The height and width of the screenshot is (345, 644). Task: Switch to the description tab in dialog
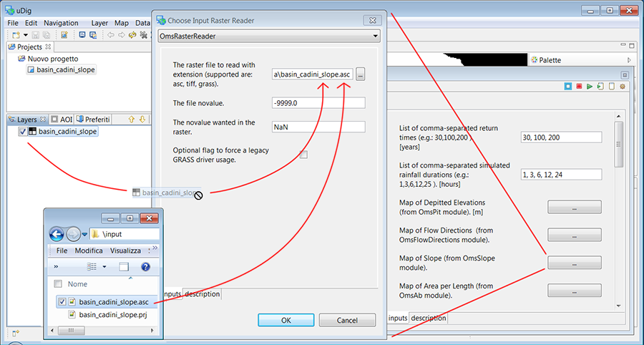[202, 294]
